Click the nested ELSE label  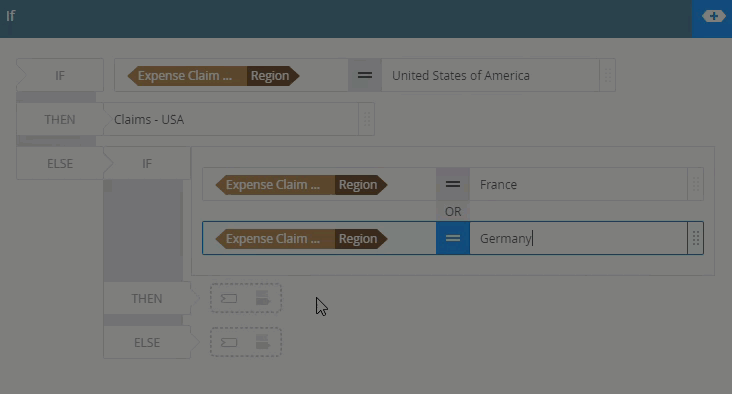pos(147,342)
